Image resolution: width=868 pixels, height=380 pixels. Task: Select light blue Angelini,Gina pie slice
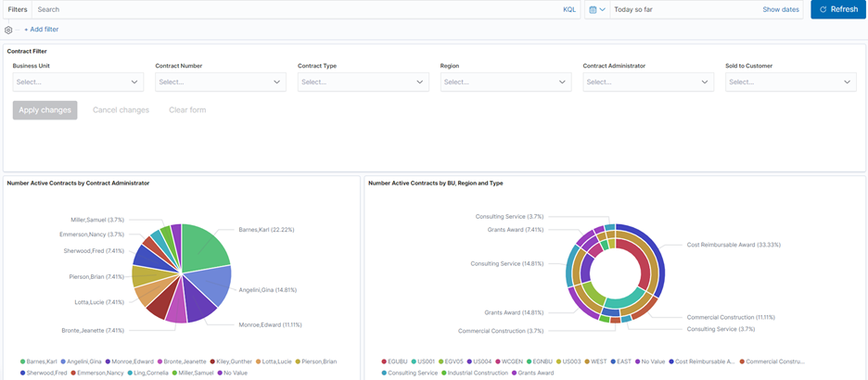click(211, 285)
